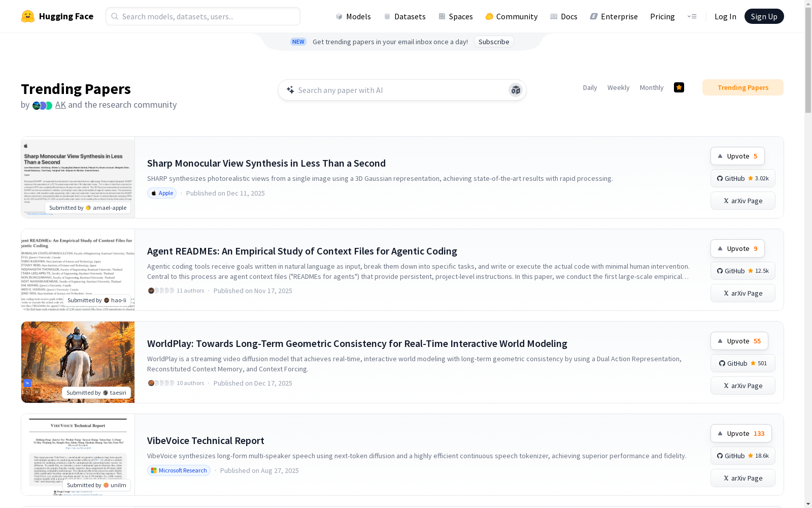
Task: Click the Log In link
Action: click(x=725, y=16)
